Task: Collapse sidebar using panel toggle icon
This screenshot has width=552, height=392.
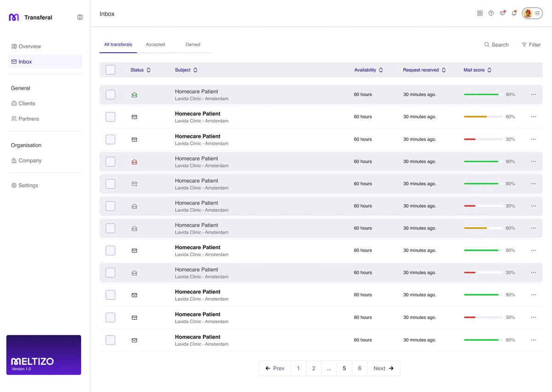Action: click(80, 17)
